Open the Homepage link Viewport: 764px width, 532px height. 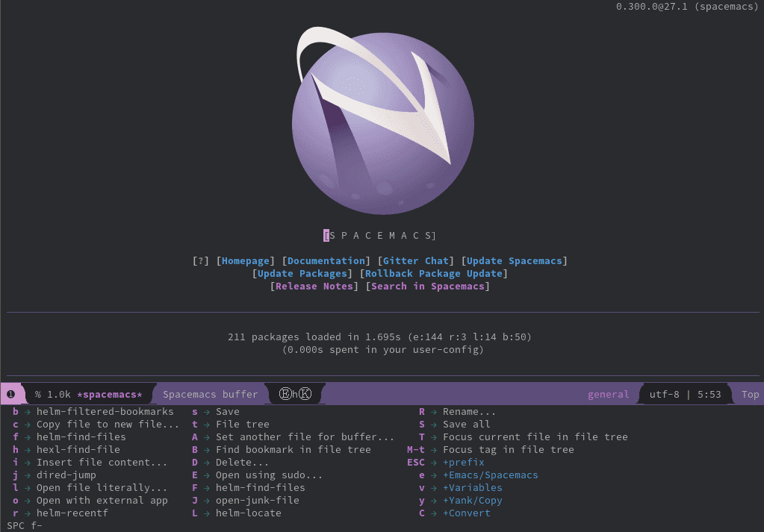(246, 261)
